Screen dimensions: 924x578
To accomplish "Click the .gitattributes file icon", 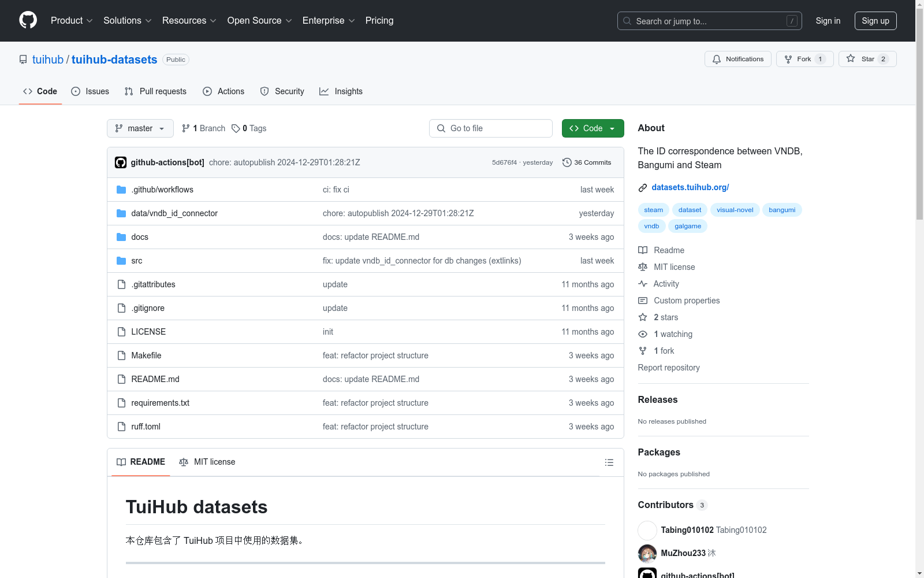I will (x=121, y=284).
